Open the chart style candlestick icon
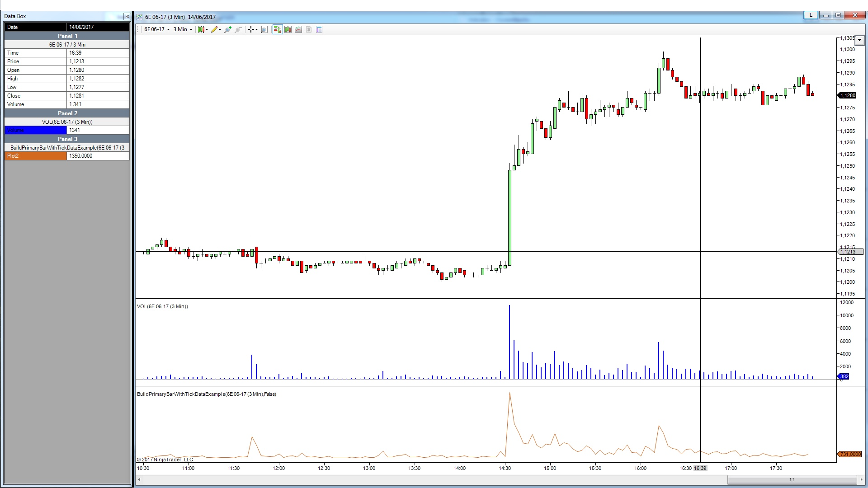This screenshot has height=488, width=868. (x=201, y=29)
